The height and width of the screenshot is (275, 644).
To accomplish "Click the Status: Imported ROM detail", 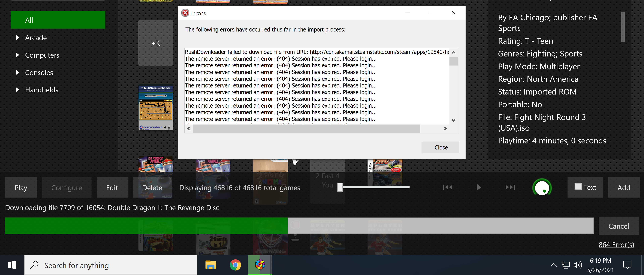I will pos(537,92).
